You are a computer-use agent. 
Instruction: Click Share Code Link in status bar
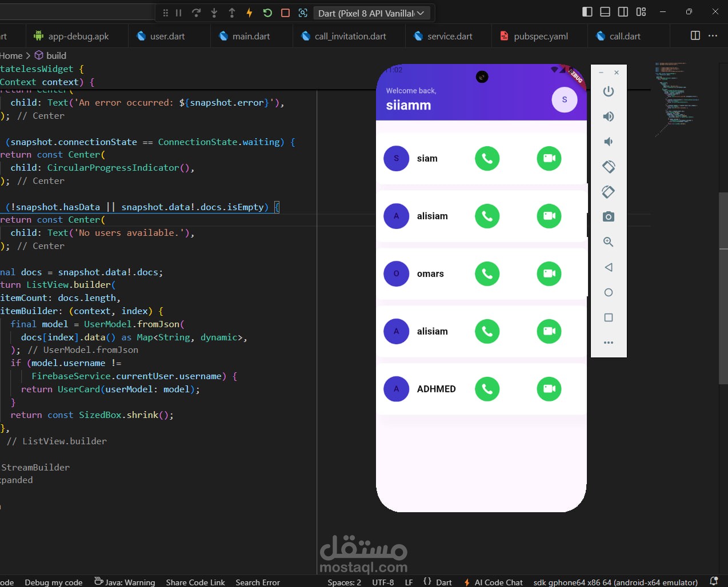[x=195, y=582]
